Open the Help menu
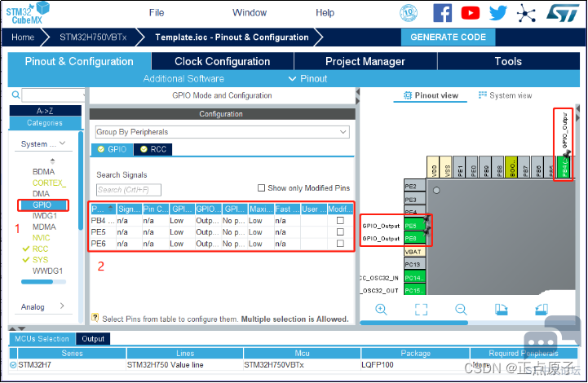 325,13
